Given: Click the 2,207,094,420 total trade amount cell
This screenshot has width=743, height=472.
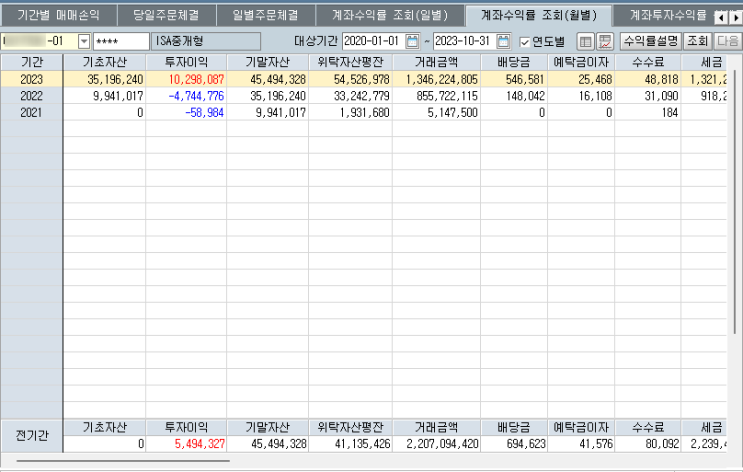Looking at the screenshot, I should 436,444.
